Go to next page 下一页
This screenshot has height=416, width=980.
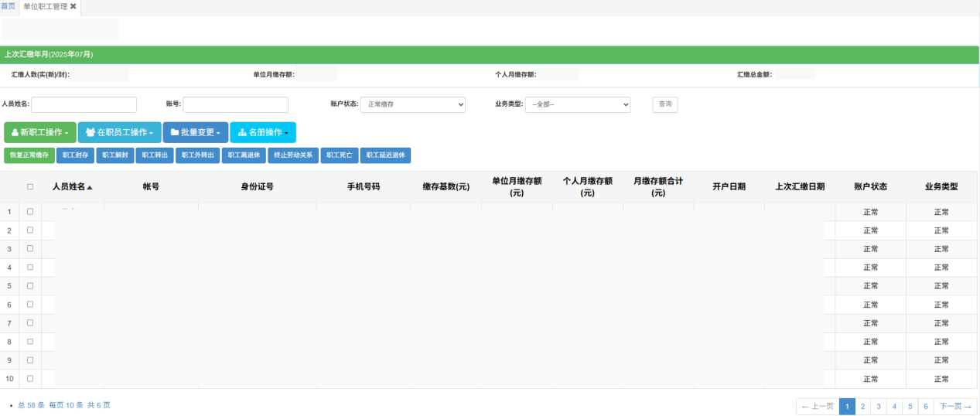tap(956, 406)
